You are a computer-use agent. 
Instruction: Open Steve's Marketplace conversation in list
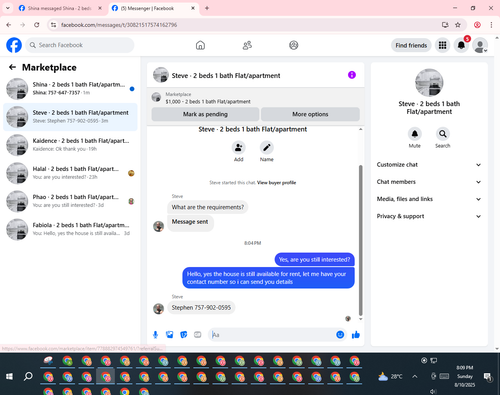click(70, 117)
